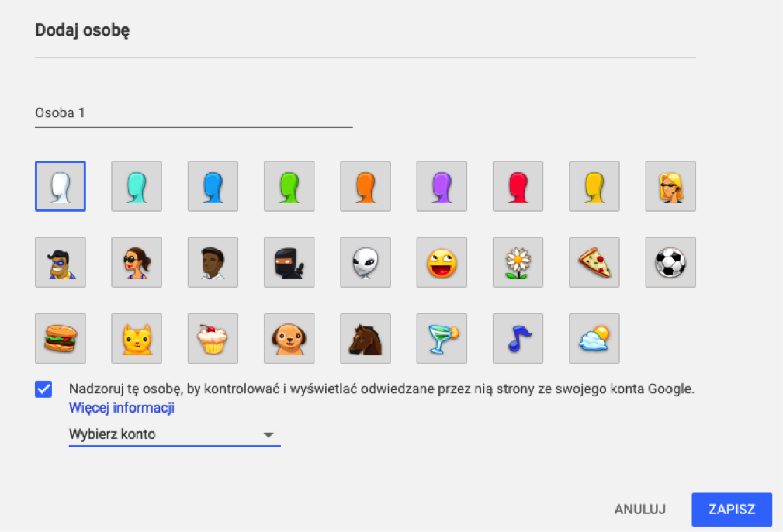Pick the cocktail glass avatar
Image resolution: width=783 pixels, height=532 pixels.
coord(442,338)
